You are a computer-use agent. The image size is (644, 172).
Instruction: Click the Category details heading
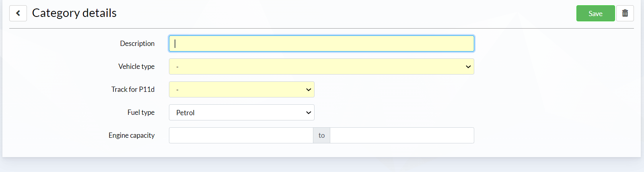pos(74,13)
